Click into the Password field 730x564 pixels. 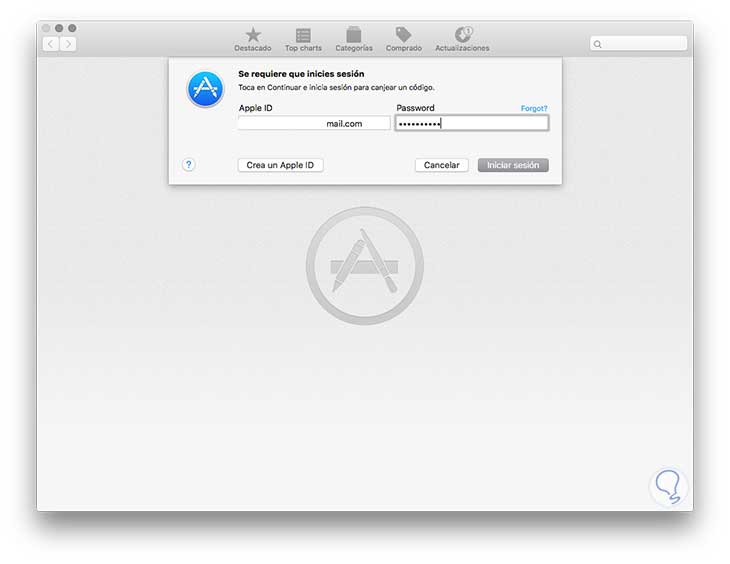pyautogui.click(x=472, y=123)
